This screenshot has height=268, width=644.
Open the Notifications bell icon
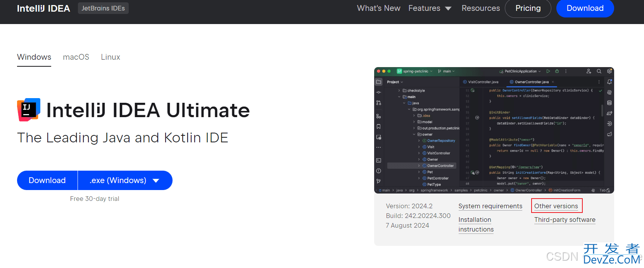coord(609,82)
